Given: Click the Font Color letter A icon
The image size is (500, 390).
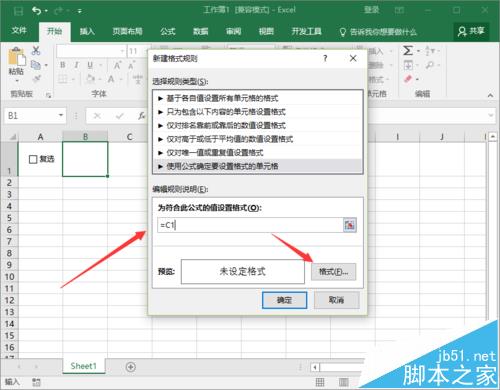Looking at the screenshot, I should coord(111,79).
